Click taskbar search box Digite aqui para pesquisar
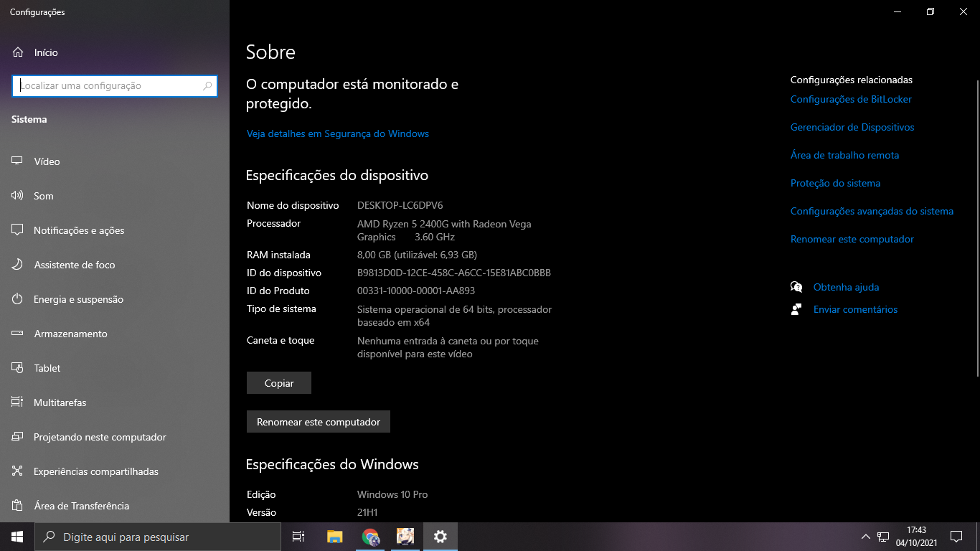 pos(158,537)
